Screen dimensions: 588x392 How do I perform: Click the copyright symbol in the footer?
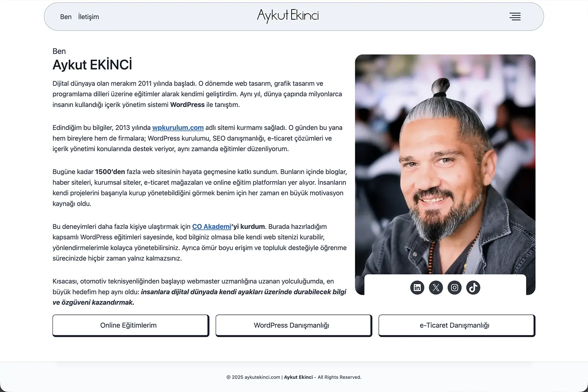coord(229,377)
